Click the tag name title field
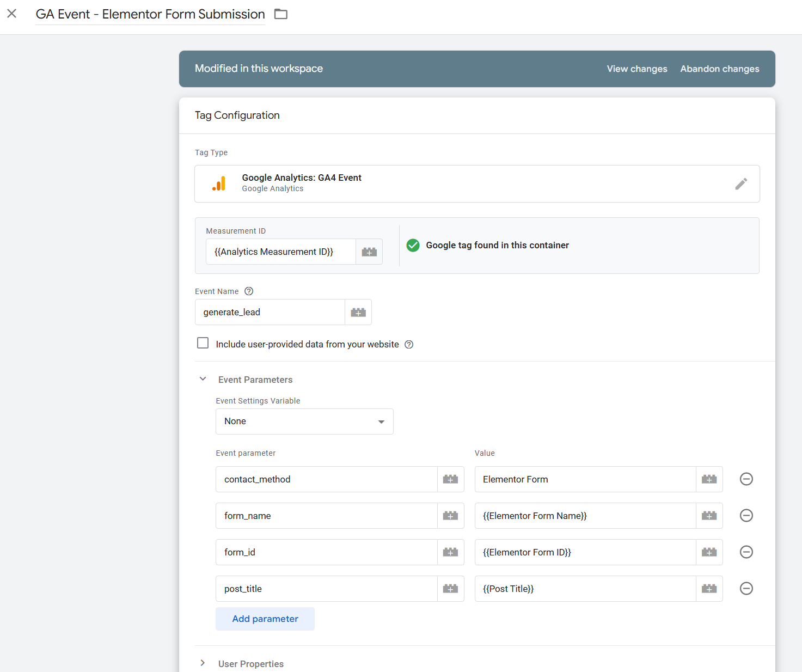The height and width of the screenshot is (672, 802). [x=150, y=14]
